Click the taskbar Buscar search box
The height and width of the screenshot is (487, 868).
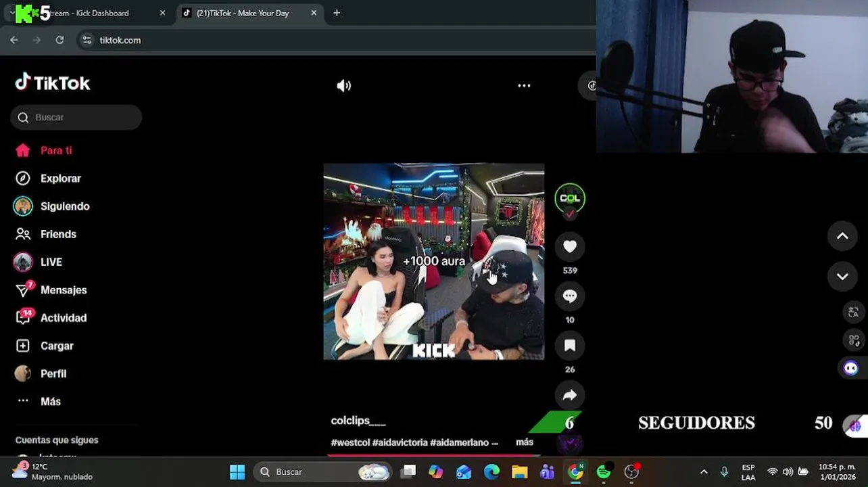click(323, 472)
